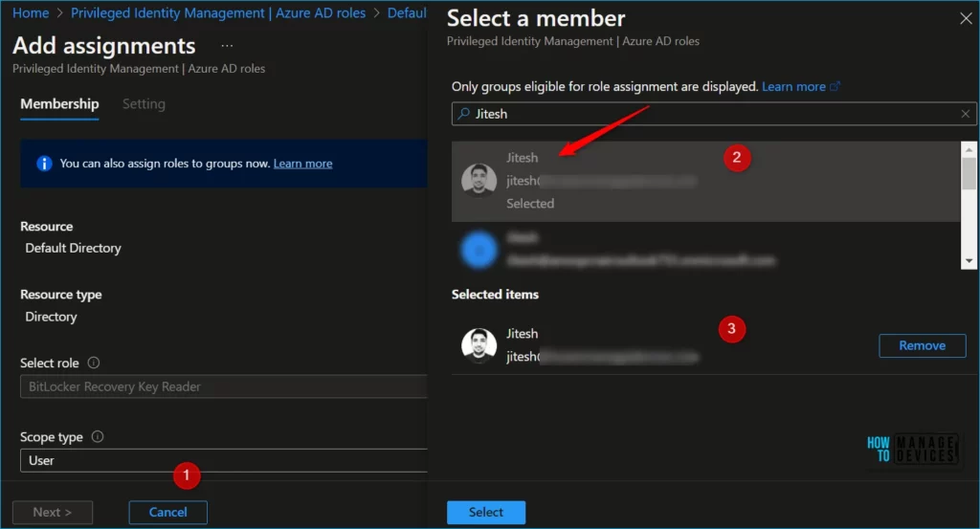Click info icon next to Scope type
This screenshot has height=529, width=980.
98,436
